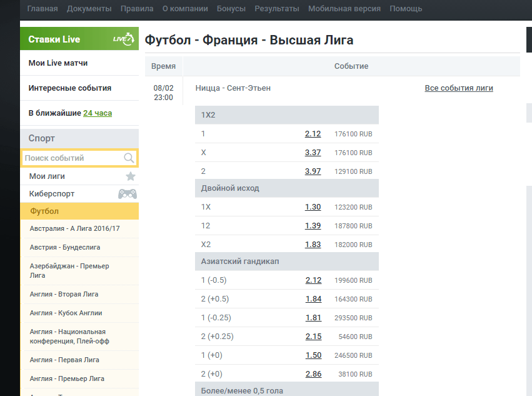Click the star icon beside Мои лиги
The height and width of the screenshot is (396, 532).
131,176
